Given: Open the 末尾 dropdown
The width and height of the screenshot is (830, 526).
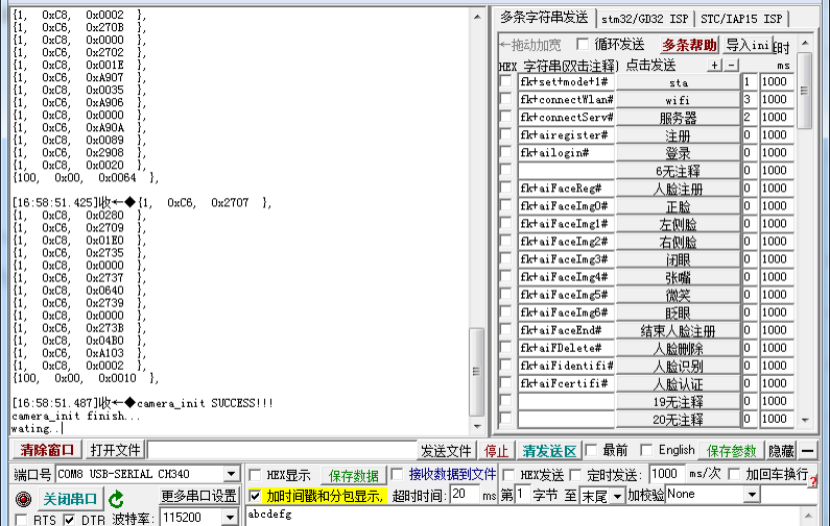Looking at the screenshot, I should coord(617,496).
